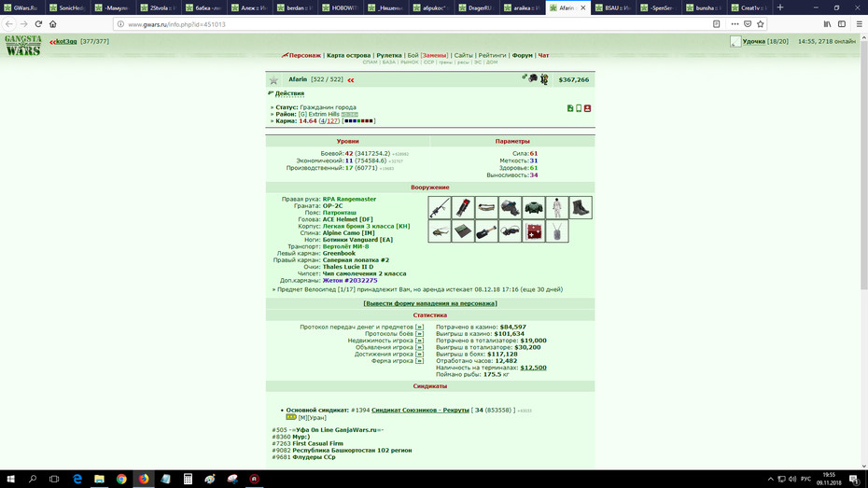Open Чат menu item
Viewport: 868px width, 488px height.
coord(543,55)
